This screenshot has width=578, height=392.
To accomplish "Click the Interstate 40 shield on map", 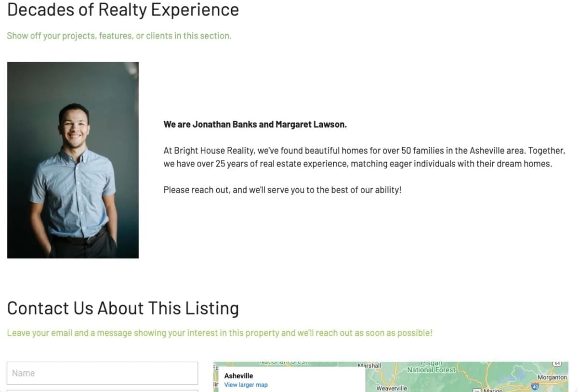I will coord(535,386).
